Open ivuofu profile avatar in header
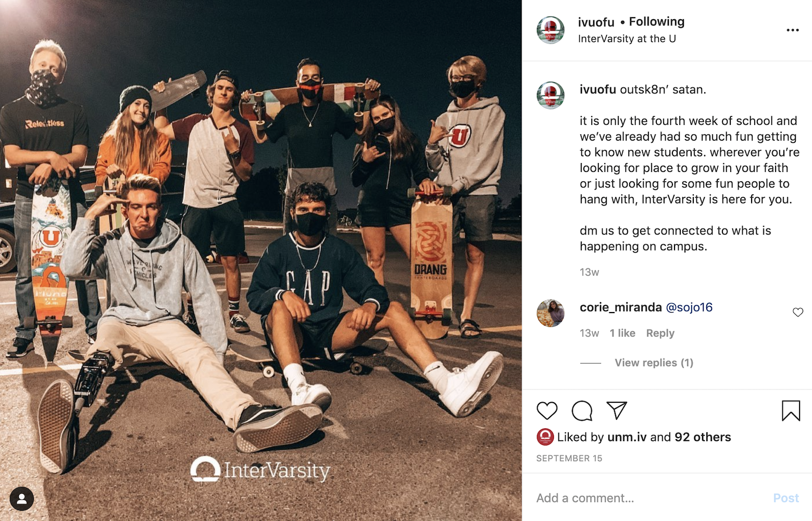 click(x=551, y=30)
